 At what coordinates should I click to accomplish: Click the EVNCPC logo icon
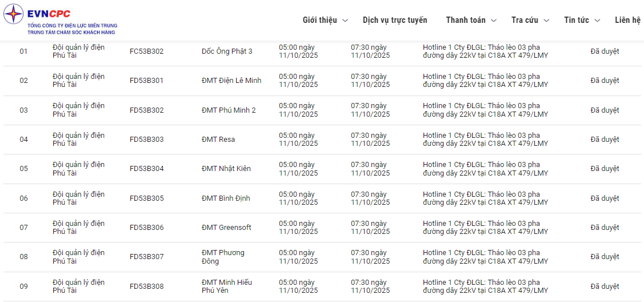(14, 14)
